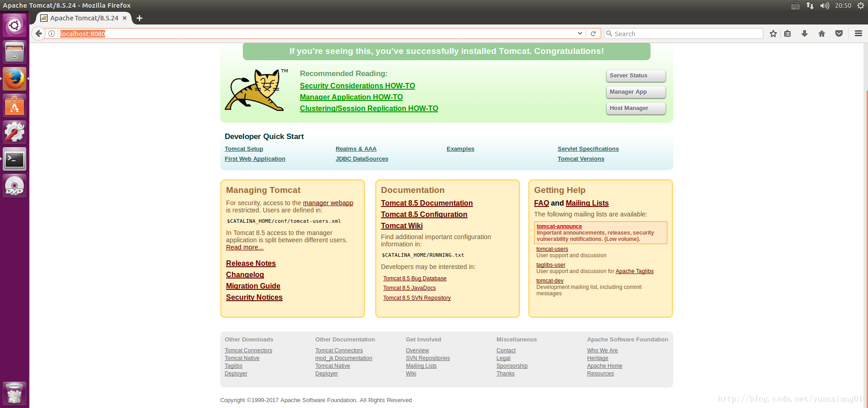Open System Settings from launcher
Screen dimensions: 868x408
(14, 132)
